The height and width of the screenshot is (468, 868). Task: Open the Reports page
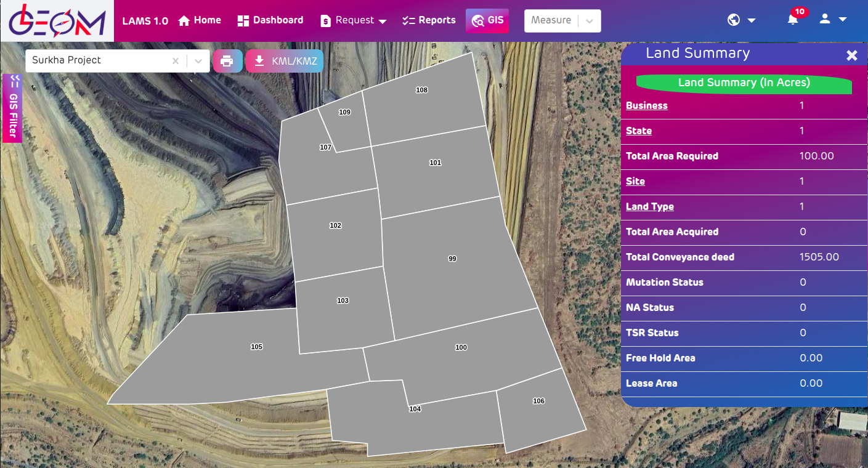click(x=429, y=20)
